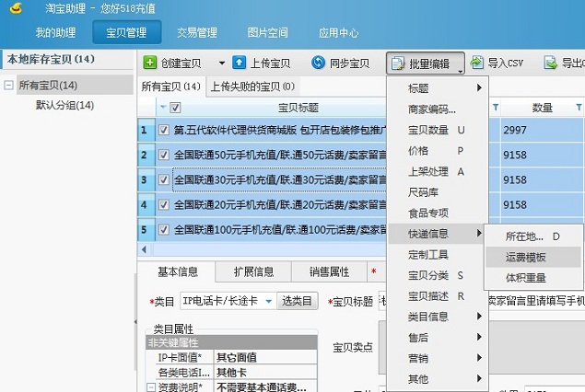Open the dropdown arrow next to 创建宝贝
Image resolution: width=585 pixels, height=392 pixels.
click(x=222, y=63)
